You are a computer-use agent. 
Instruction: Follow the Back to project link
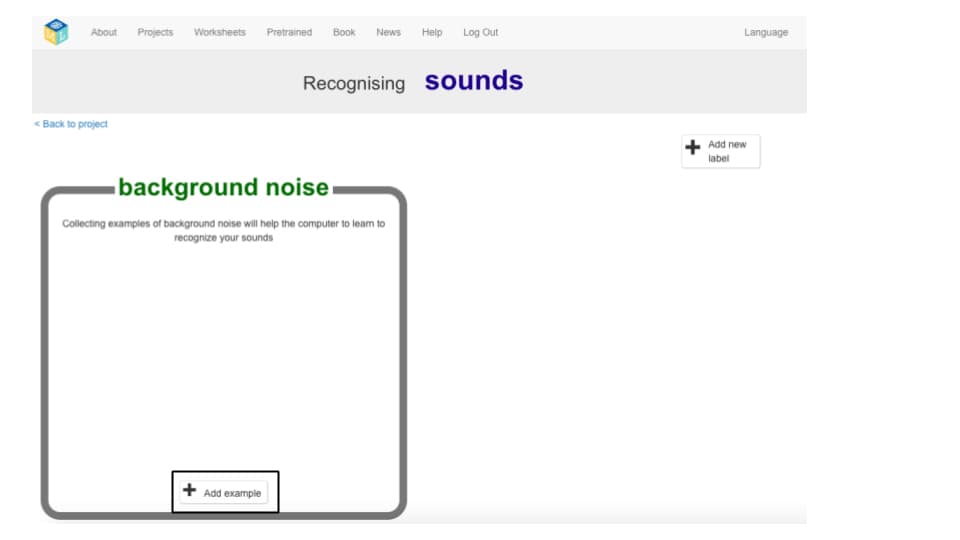click(x=71, y=124)
